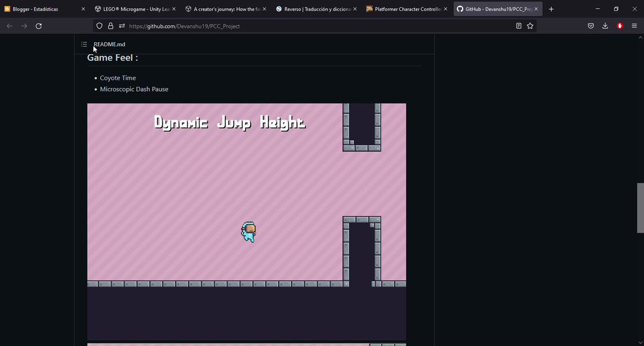Viewport: 644px width, 346px height.
Task: Open the tracking protection shield icon
Action: coord(99,26)
